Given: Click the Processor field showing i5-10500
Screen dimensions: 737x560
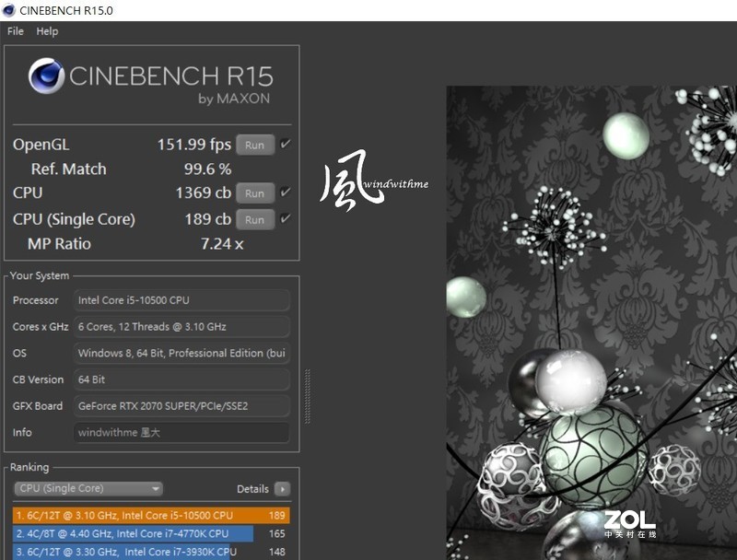Looking at the screenshot, I should pos(181,299).
